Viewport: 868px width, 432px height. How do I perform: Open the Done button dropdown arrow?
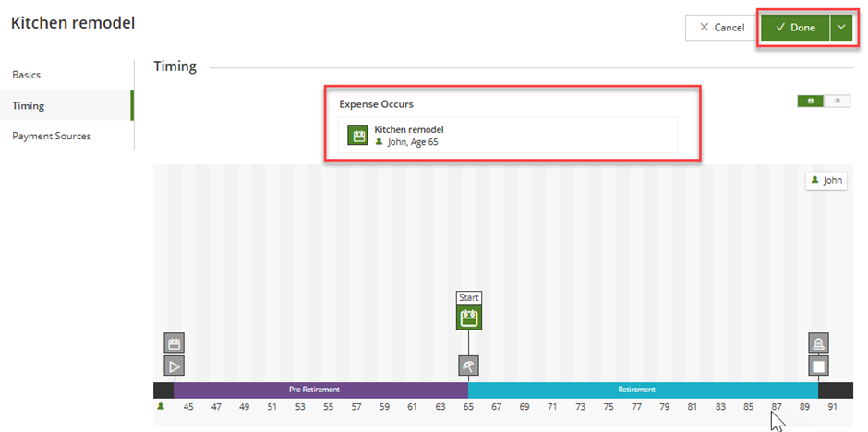coord(841,28)
